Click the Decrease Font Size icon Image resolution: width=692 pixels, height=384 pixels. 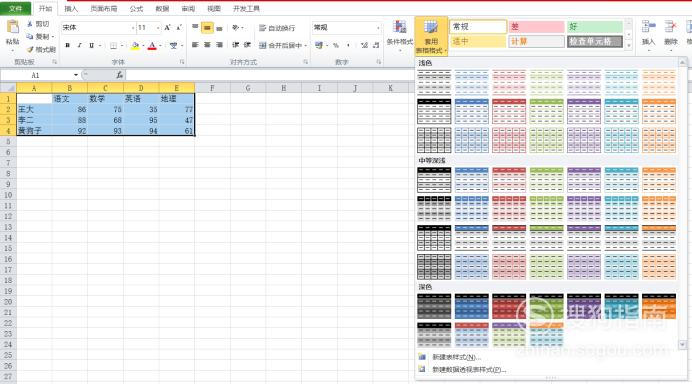pos(179,28)
